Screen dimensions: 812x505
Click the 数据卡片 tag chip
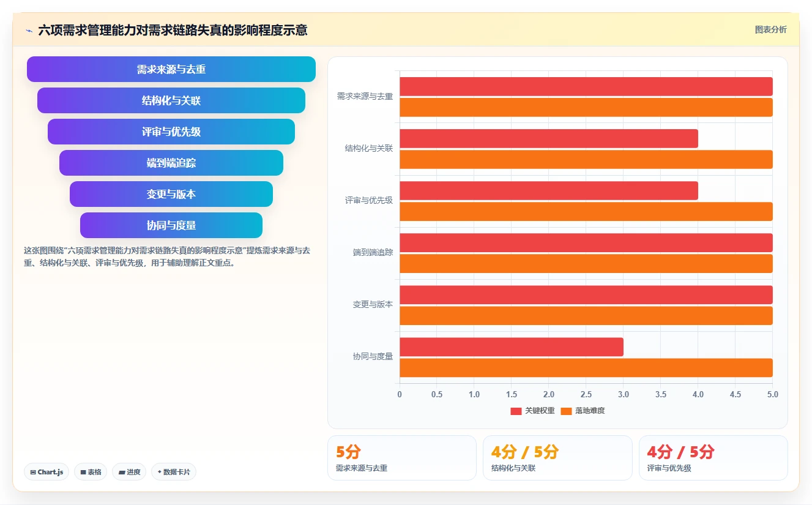(x=174, y=472)
